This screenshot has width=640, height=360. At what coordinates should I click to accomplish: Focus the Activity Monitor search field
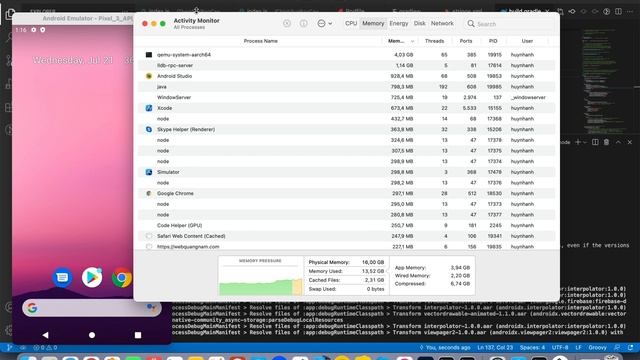(x=509, y=24)
